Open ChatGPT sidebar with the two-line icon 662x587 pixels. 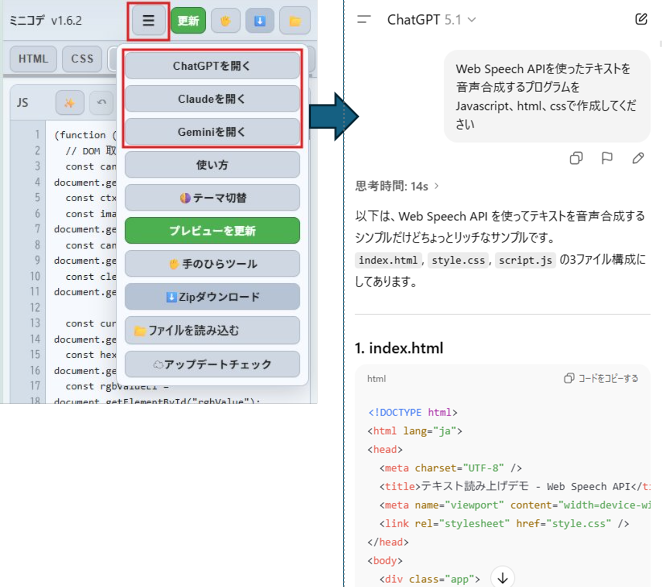coord(364,19)
